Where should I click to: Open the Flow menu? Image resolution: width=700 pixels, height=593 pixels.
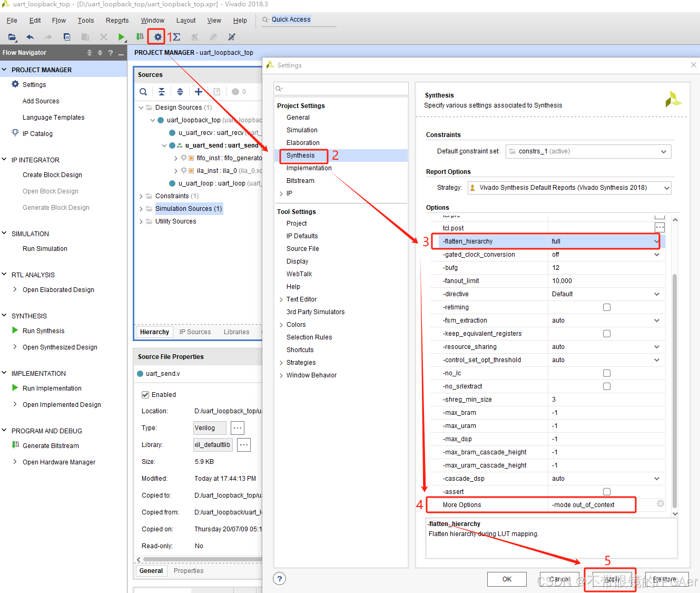coord(59,21)
